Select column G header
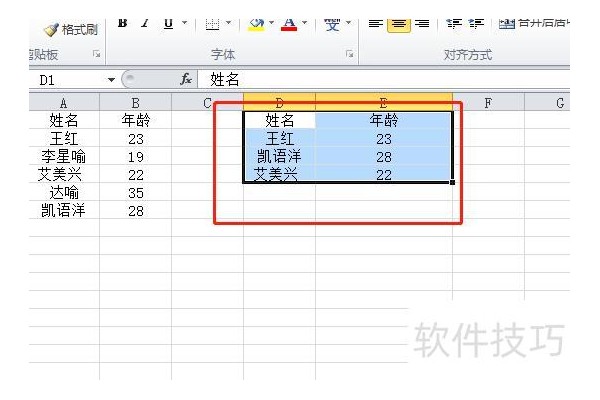 point(547,103)
